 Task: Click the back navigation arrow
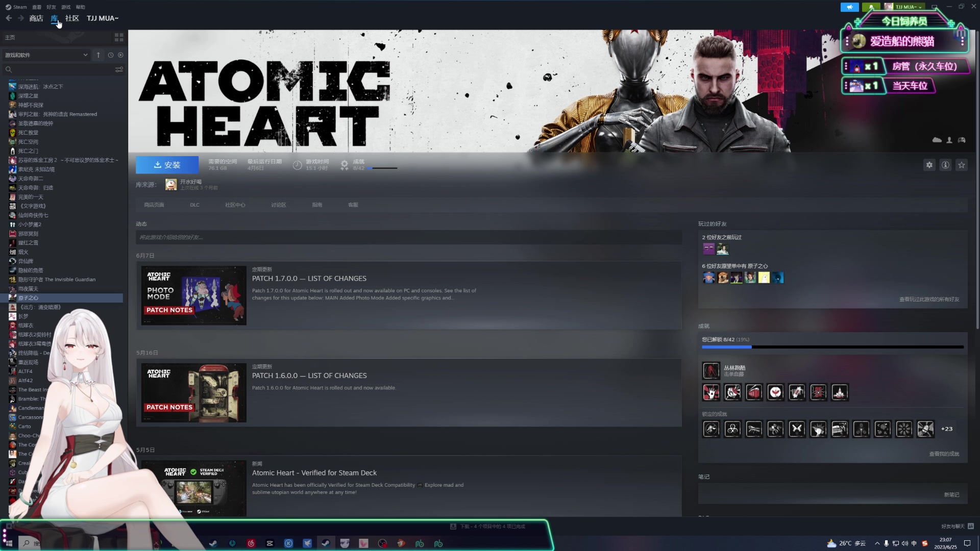pyautogui.click(x=9, y=18)
